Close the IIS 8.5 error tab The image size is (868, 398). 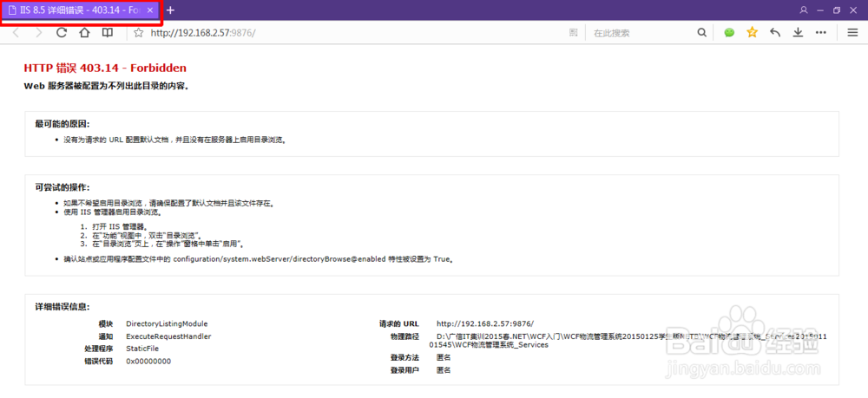point(150,10)
